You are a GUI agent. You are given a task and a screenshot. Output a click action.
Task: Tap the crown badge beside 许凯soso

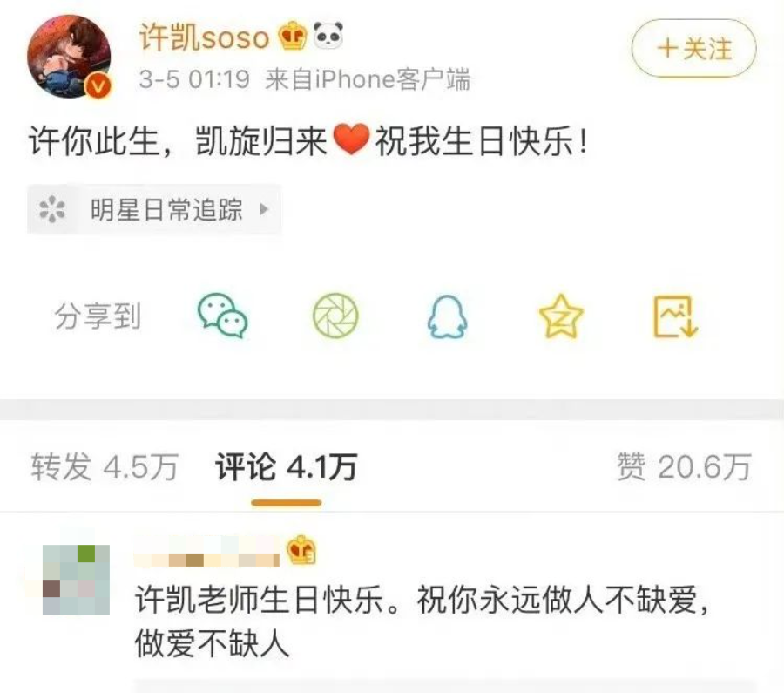293,36
